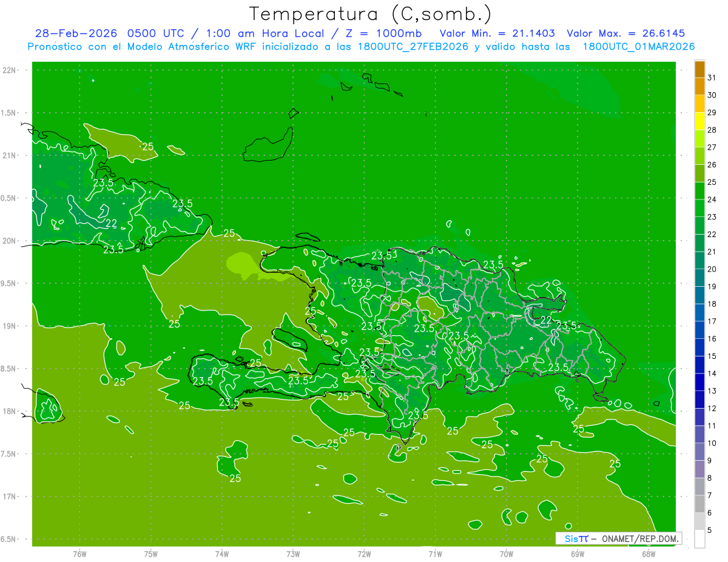The width and height of the screenshot is (728, 562).
Task: Click the legend value "5"
Action: pyautogui.click(x=709, y=530)
